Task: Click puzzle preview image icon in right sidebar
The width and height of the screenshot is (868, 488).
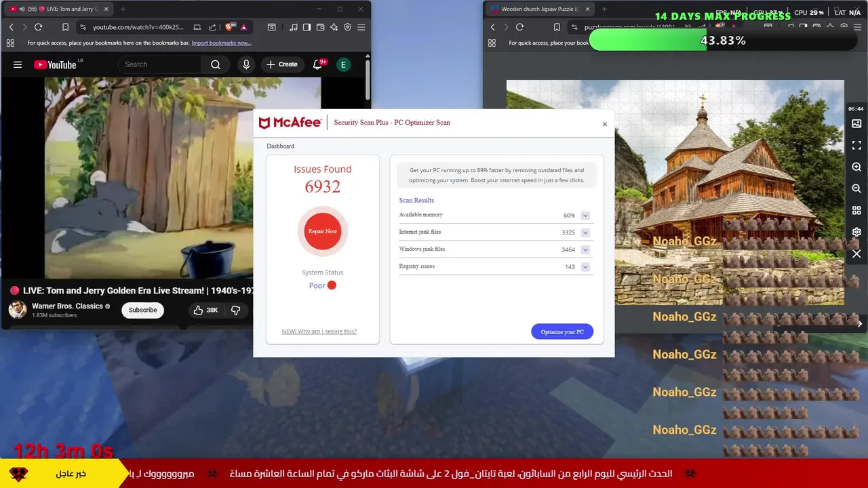Action: 856,123
